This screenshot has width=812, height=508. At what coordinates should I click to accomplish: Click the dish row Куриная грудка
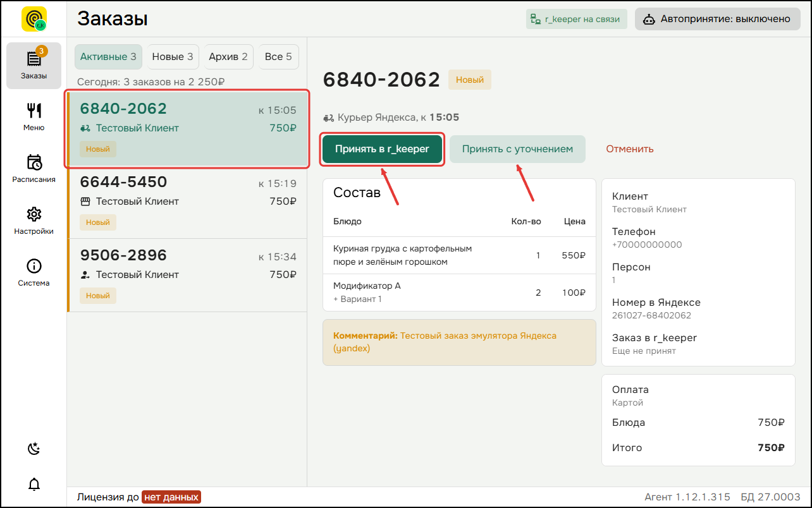[x=459, y=255]
